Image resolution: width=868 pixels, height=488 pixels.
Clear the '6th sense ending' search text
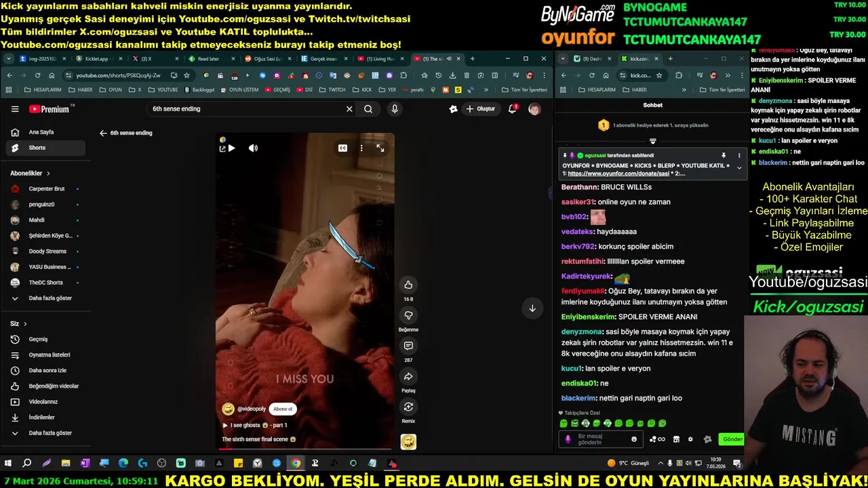click(x=349, y=108)
